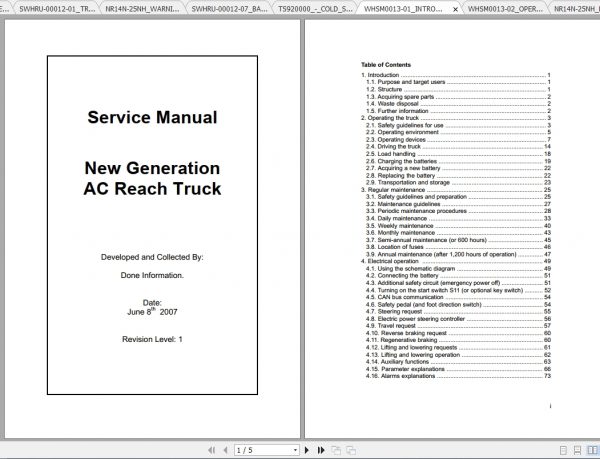The width and height of the screenshot is (600, 459).
Task: Click '2.4. Driving the truck' entry
Action: pos(458,146)
